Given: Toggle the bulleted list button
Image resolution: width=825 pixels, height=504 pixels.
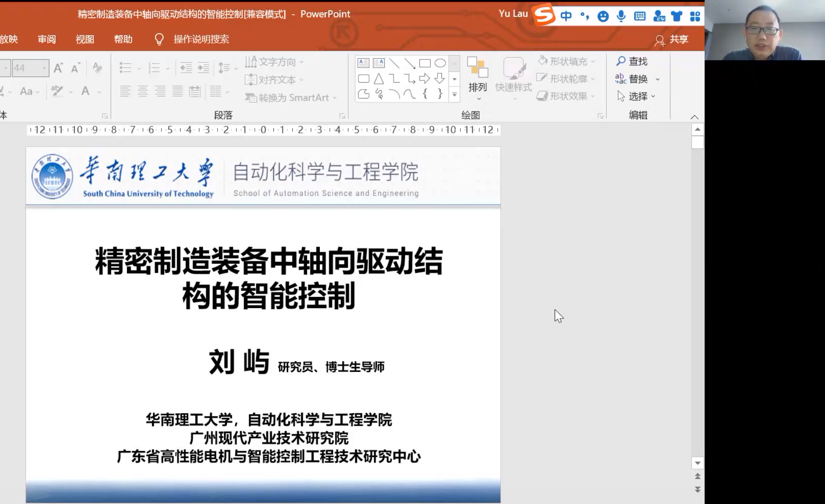Looking at the screenshot, I should pos(125,68).
